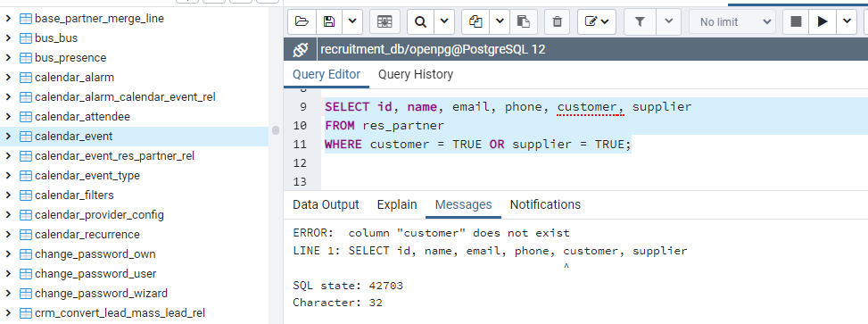
Task: Click the Save File floppy icon
Action: pyautogui.click(x=329, y=21)
